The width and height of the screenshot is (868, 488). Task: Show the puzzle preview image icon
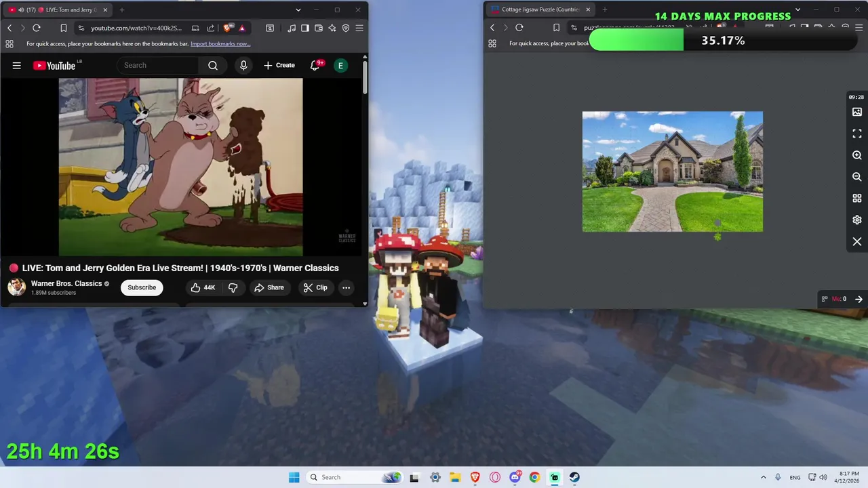pyautogui.click(x=857, y=112)
